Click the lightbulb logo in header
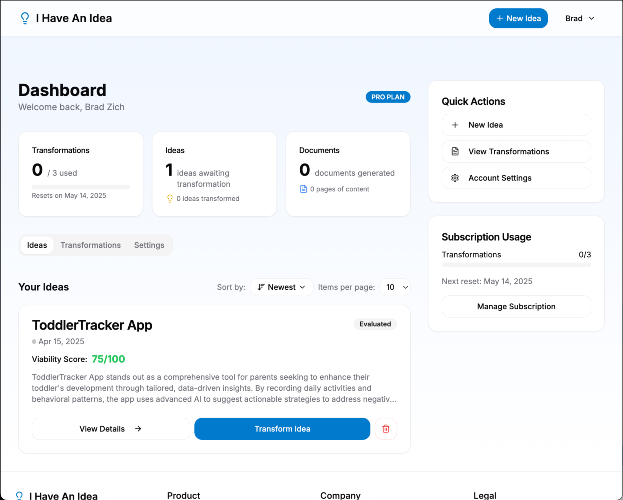The height and width of the screenshot is (500, 623). (x=25, y=18)
